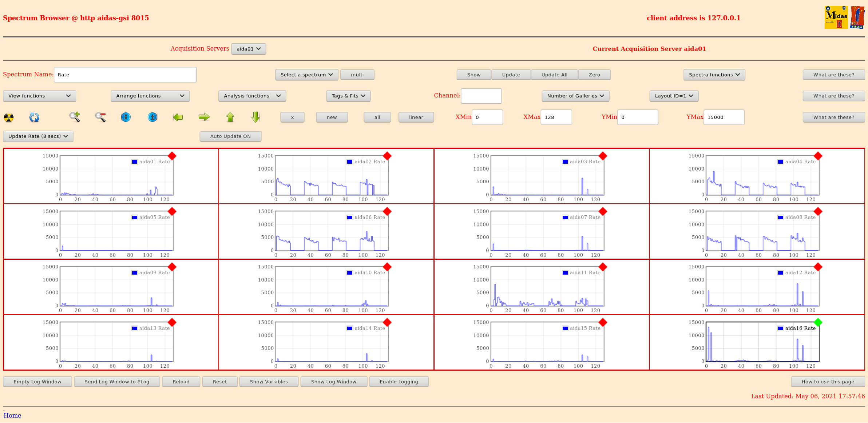
Task: Open the Tags & Fits menu
Action: (x=348, y=96)
